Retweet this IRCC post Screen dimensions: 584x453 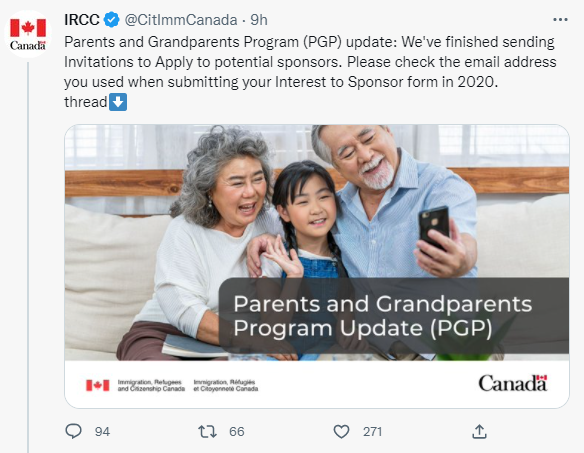207,431
